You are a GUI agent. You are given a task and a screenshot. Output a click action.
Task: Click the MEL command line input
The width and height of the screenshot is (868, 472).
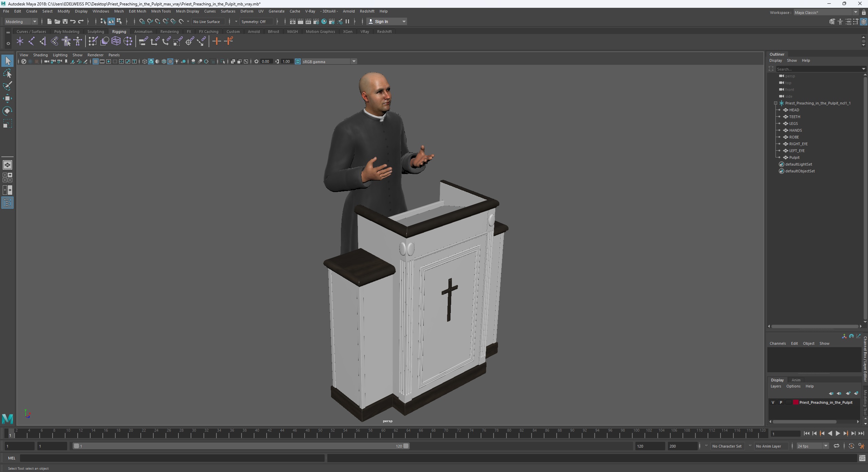tap(172, 458)
